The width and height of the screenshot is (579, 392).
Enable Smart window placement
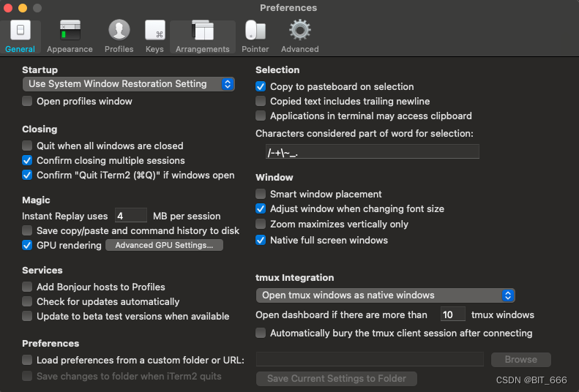click(x=261, y=194)
